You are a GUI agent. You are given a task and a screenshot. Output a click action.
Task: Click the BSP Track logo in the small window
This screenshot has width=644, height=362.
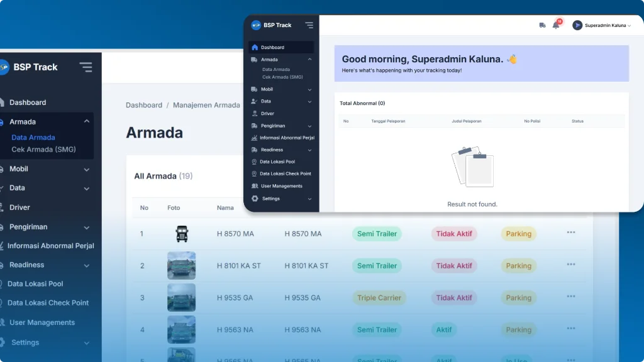click(256, 25)
